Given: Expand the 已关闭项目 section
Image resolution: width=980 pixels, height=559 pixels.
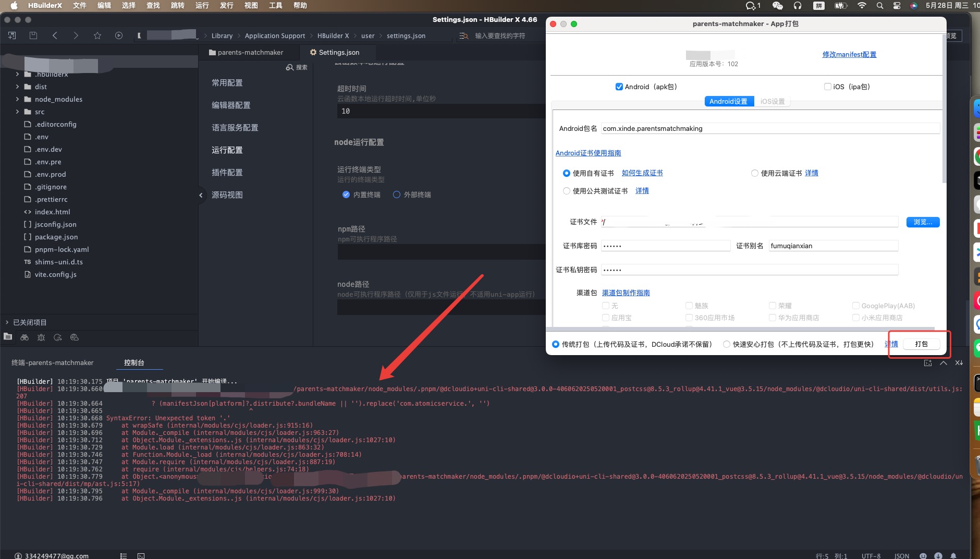Looking at the screenshot, I should (7, 322).
